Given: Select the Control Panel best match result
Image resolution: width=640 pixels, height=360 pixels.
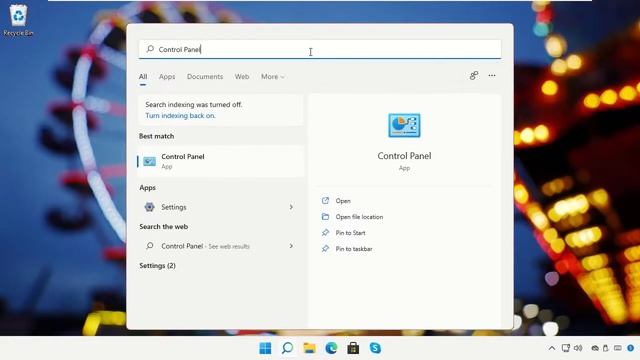Looking at the screenshot, I should coord(221,161).
